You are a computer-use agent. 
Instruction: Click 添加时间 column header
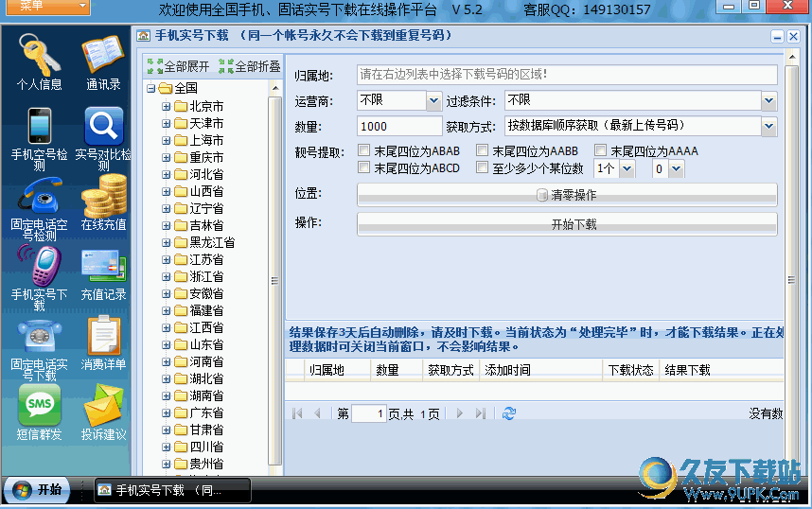pyautogui.click(x=540, y=370)
